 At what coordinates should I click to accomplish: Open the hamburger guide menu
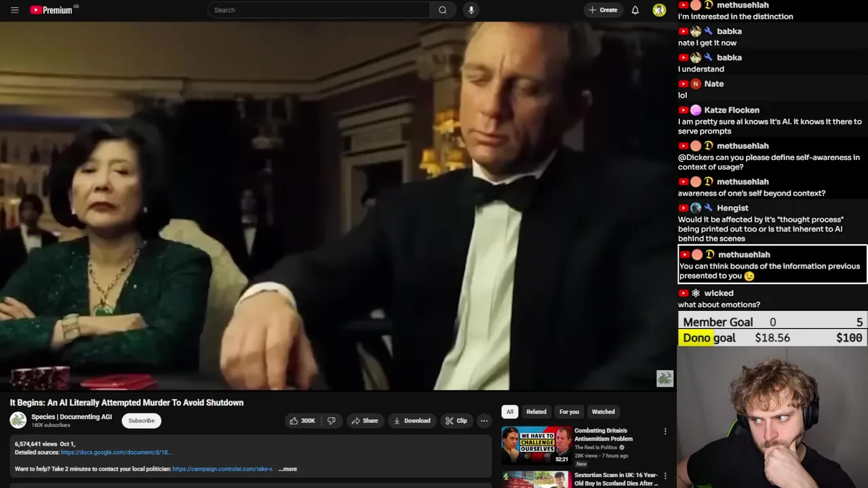click(15, 10)
